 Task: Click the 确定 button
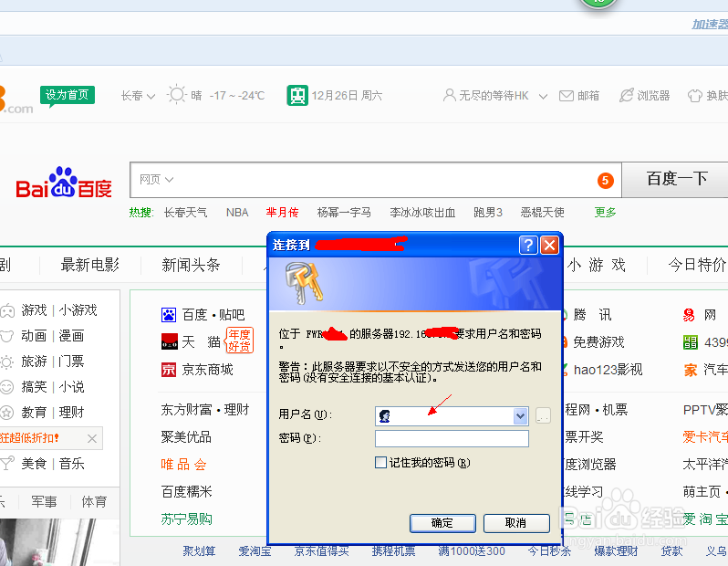[x=442, y=523]
